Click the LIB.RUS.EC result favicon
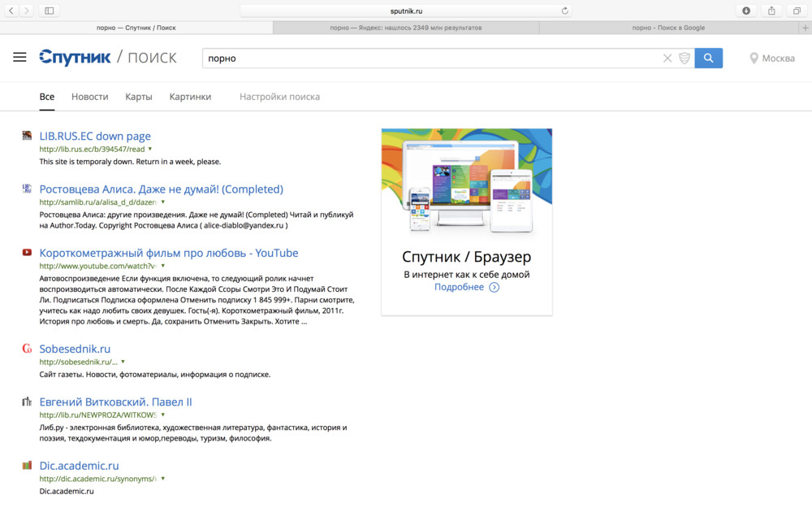 (x=27, y=136)
